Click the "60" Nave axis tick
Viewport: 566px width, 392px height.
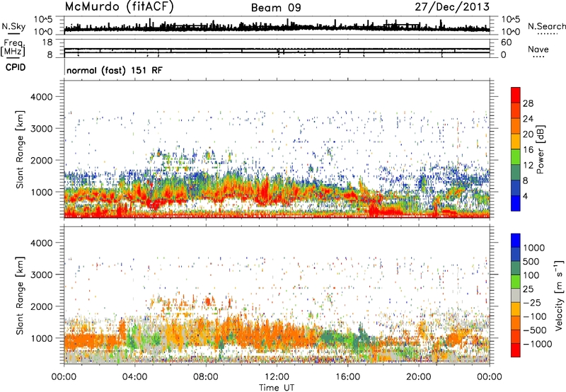tap(507, 42)
